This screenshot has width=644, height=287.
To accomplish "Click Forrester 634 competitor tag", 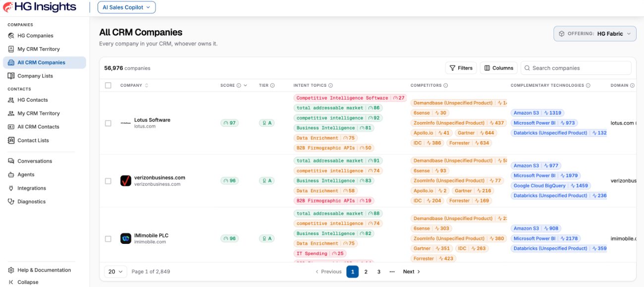I will pos(469,143).
